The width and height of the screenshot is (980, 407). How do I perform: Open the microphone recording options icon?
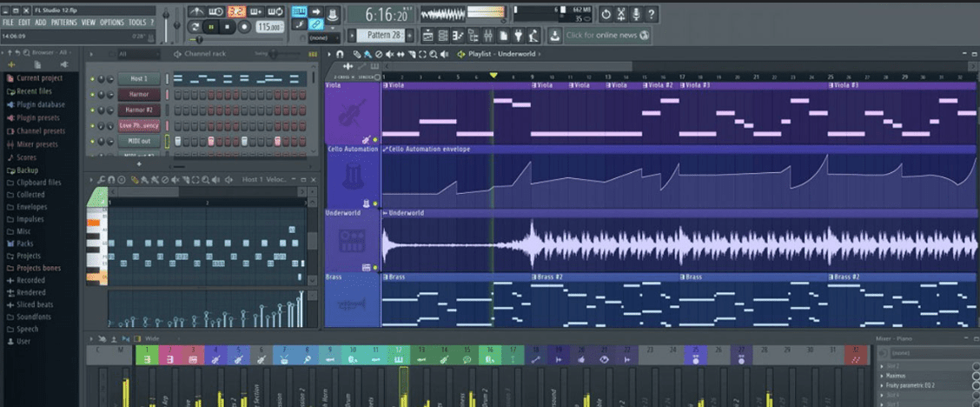pyautogui.click(x=636, y=14)
